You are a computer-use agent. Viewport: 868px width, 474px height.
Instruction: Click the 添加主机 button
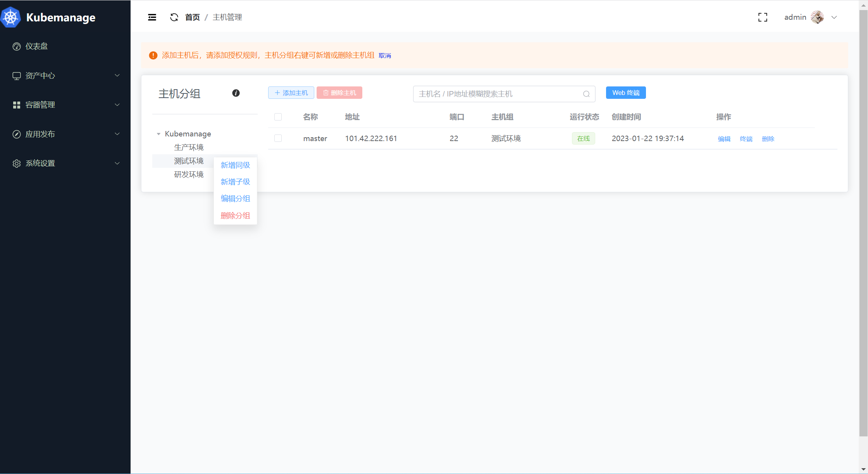tap(291, 93)
